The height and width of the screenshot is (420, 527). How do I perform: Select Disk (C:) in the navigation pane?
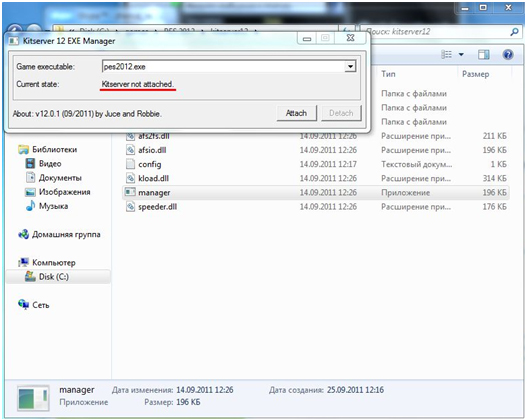click(x=54, y=277)
